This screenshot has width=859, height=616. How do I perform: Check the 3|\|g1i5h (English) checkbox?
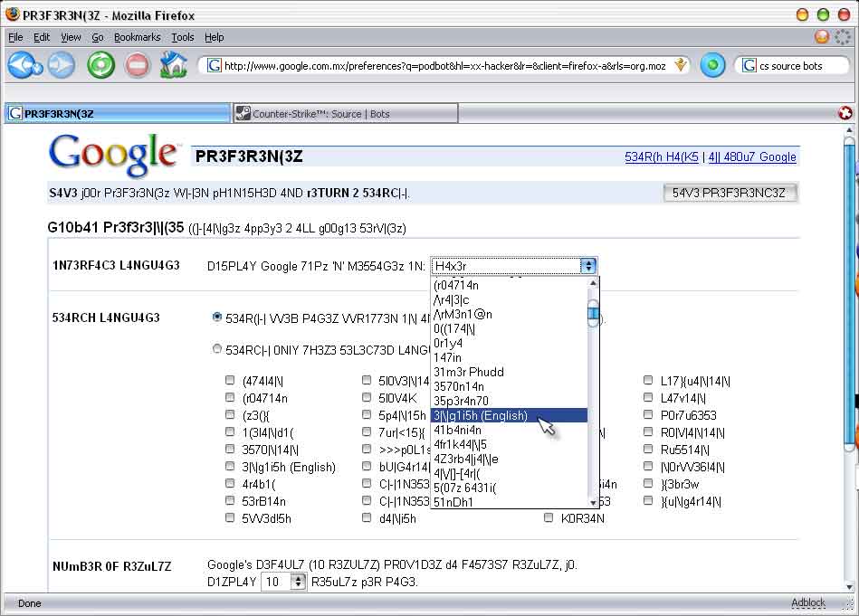231,467
